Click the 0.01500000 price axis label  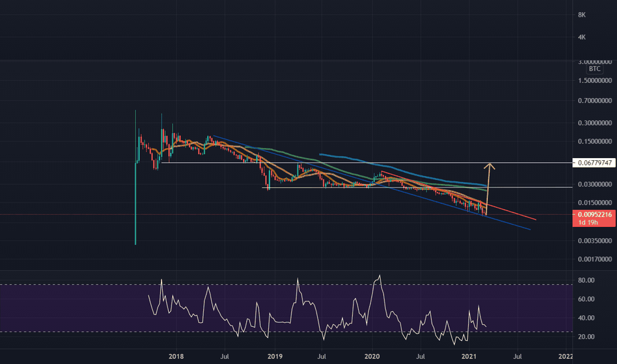click(x=594, y=203)
